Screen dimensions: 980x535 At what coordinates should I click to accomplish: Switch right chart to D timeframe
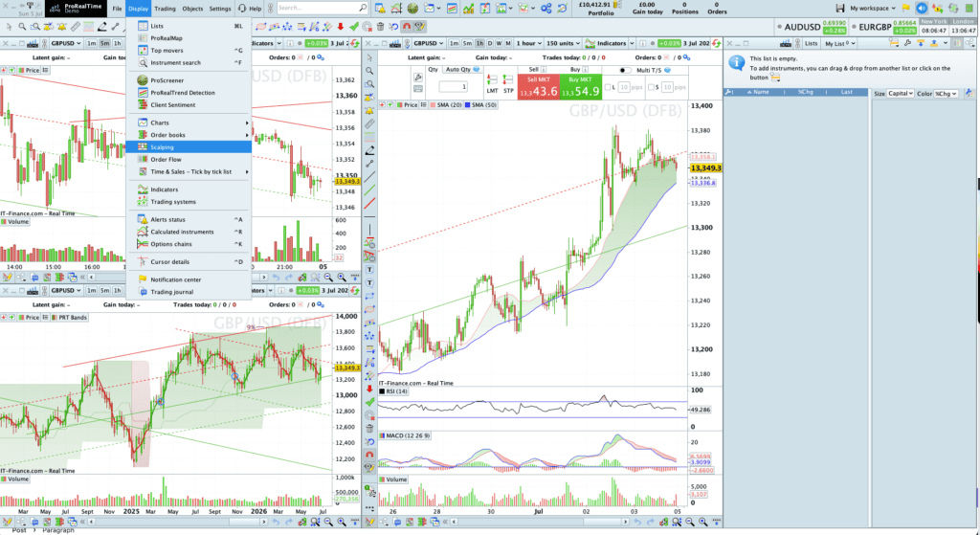coord(490,43)
